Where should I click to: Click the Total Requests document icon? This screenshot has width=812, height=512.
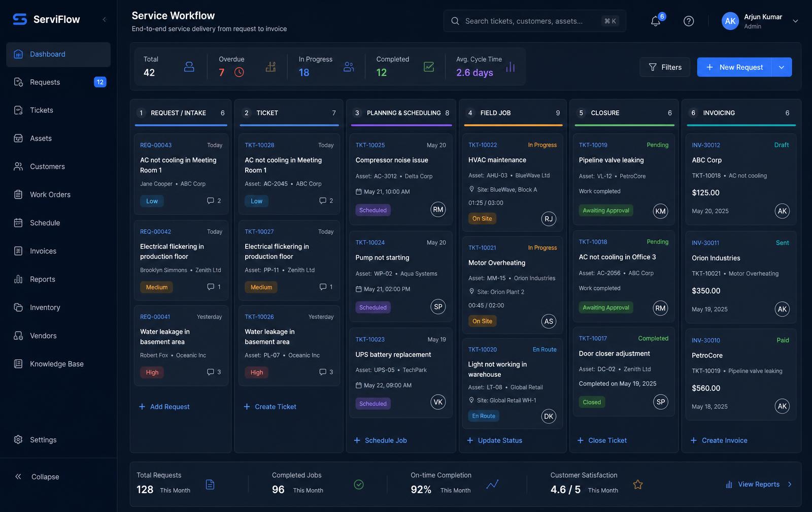(x=210, y=485)
